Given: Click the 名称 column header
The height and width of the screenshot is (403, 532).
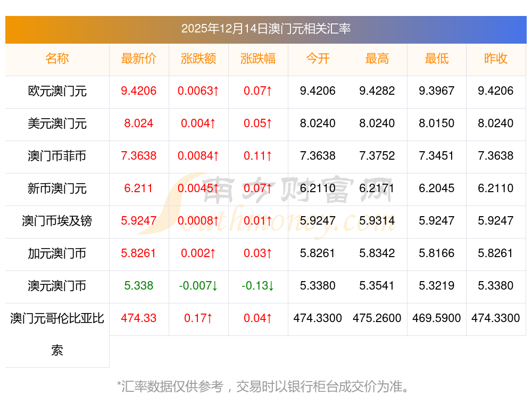Looking at the screenshot, I should click(57, 59).
